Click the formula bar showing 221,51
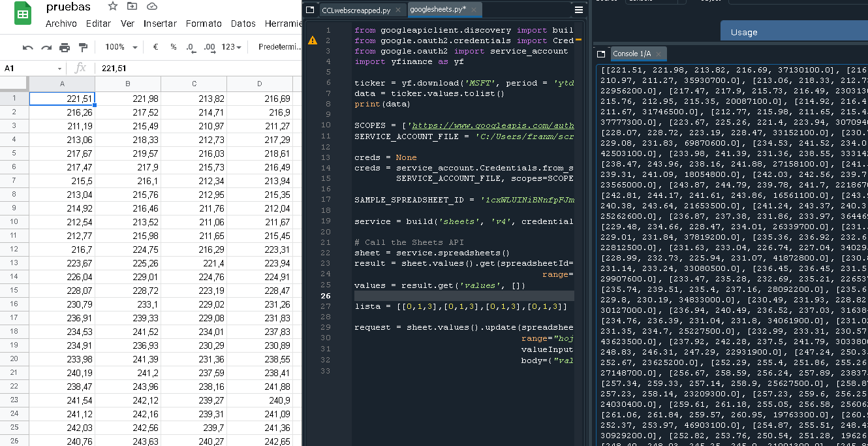Screen dimensions: 868x446 [199, 68]
